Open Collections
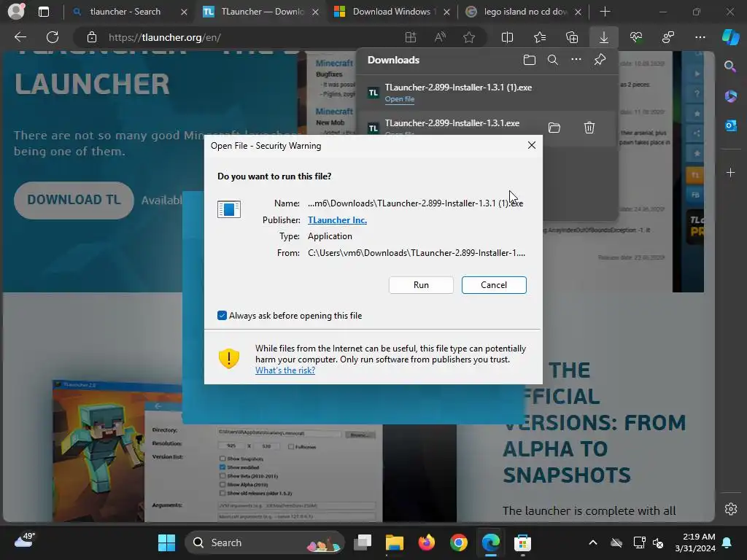The height and width of the screenshot is (560, 747). click(x=572, y=37)
